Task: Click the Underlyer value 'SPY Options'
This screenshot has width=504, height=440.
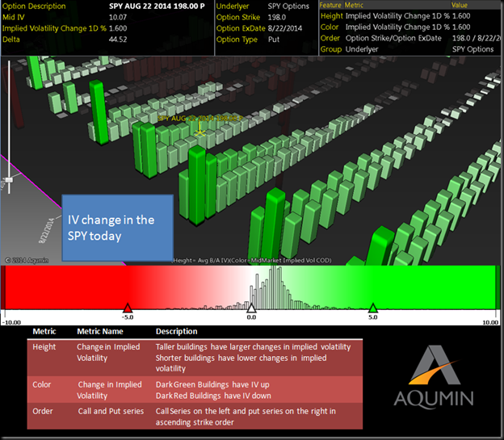Action: point(288,6)
